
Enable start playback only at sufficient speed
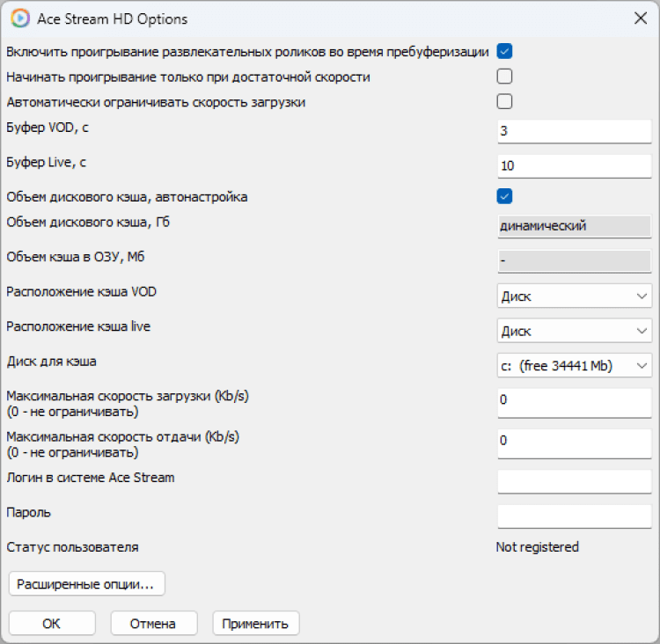coord(504,77)
